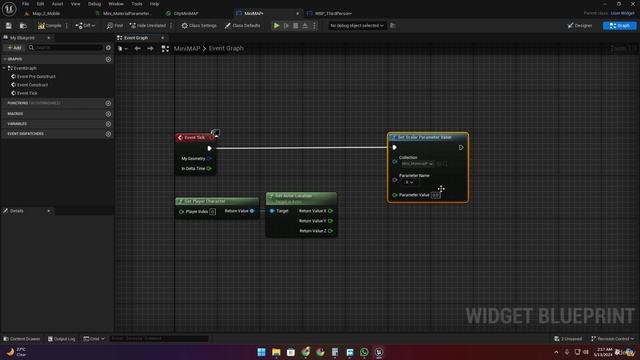This screenshot has width=640, height=360.
Task: Click the green Play button
Action: (276, 25)
